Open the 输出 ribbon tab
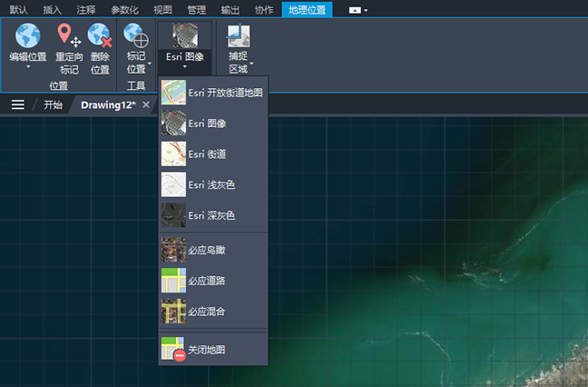The height and width of the screenshot is (387, 588). (230, 10)
